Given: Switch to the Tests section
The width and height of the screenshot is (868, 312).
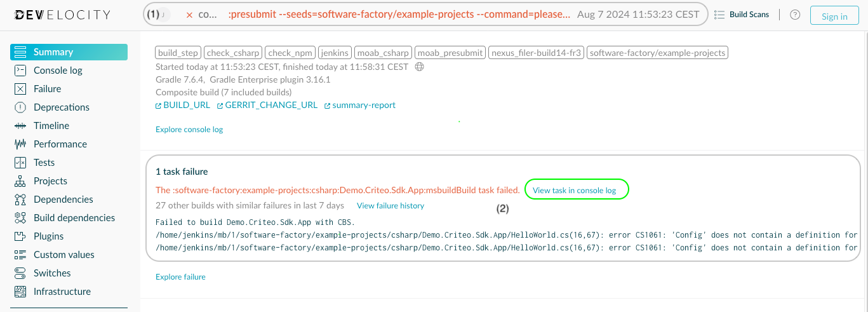Looking at the screenshot, I should 44,163.
